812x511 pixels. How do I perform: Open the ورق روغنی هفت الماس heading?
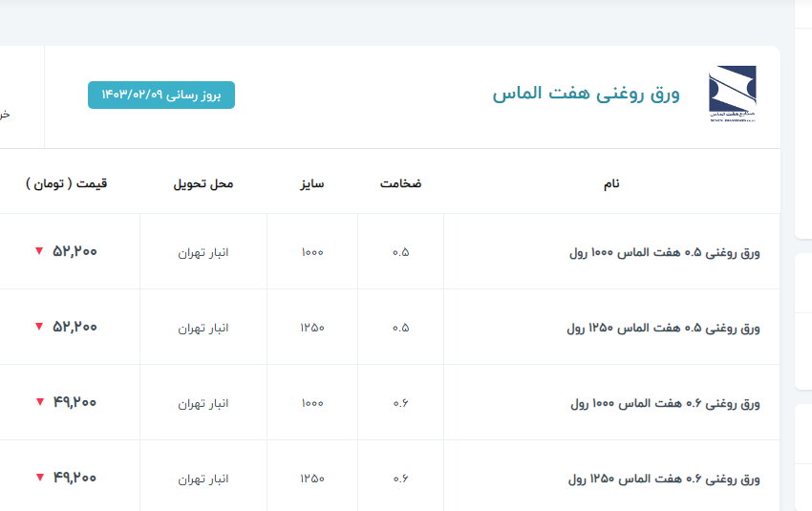(x=586, y=94)
